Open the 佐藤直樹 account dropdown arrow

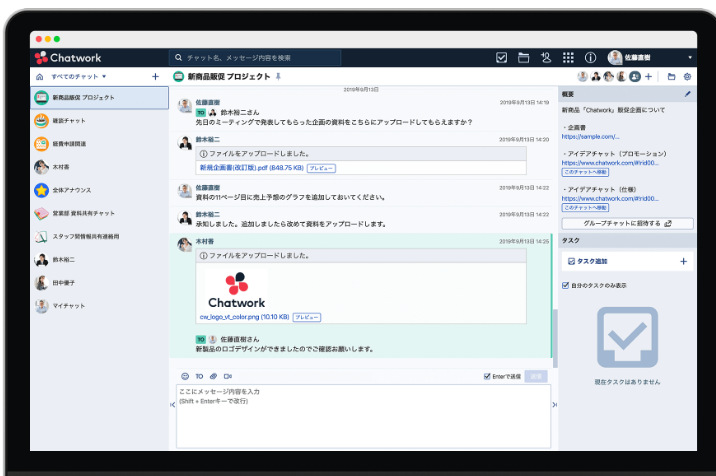(x=690, y=58)
